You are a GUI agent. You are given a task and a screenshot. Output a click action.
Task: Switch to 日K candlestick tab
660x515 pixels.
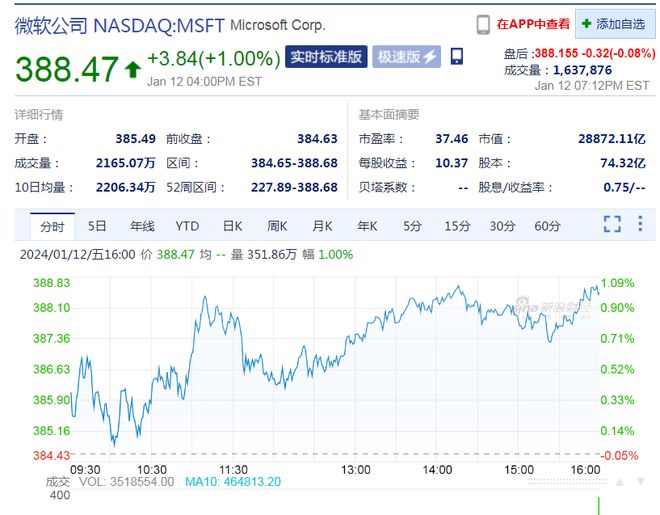coord(232,226)
